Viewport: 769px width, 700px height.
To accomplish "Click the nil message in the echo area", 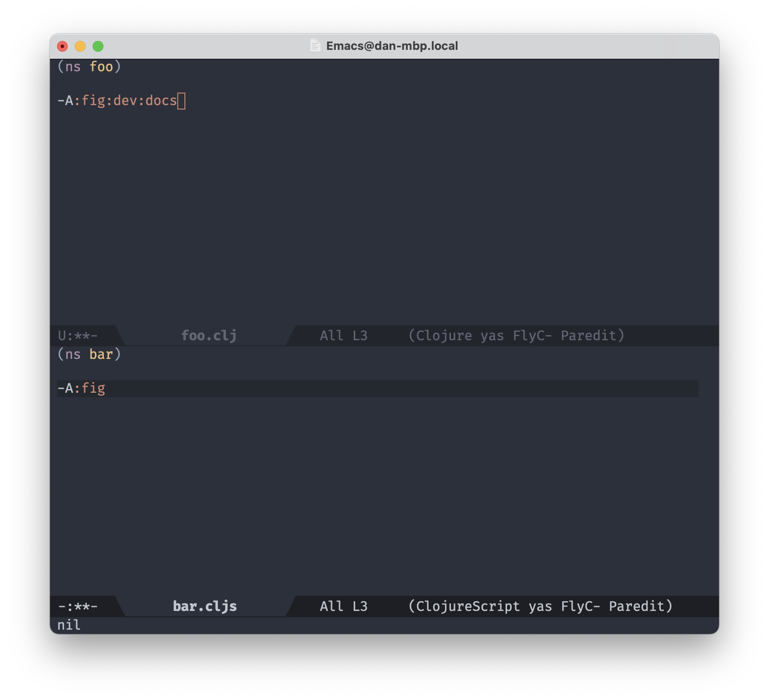I will (69, 625).
